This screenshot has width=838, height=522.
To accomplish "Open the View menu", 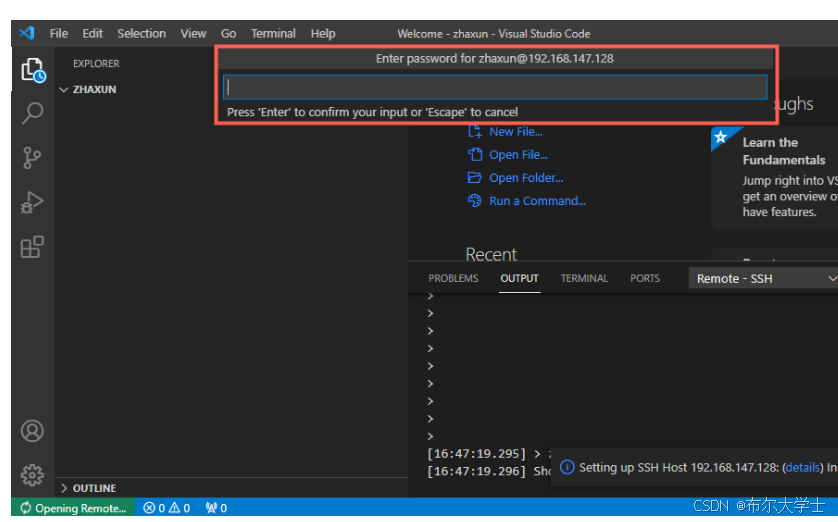I will [193, 34].
